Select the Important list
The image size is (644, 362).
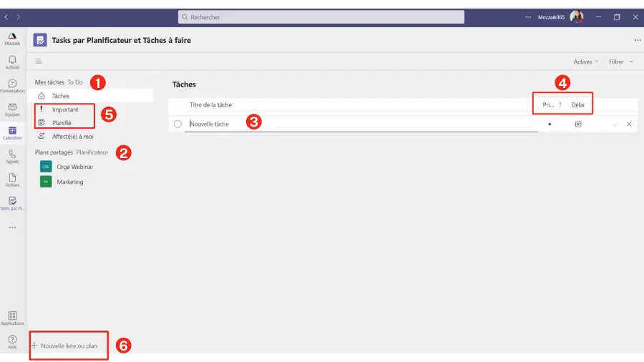pyautogui.click(x=65, y=109)
